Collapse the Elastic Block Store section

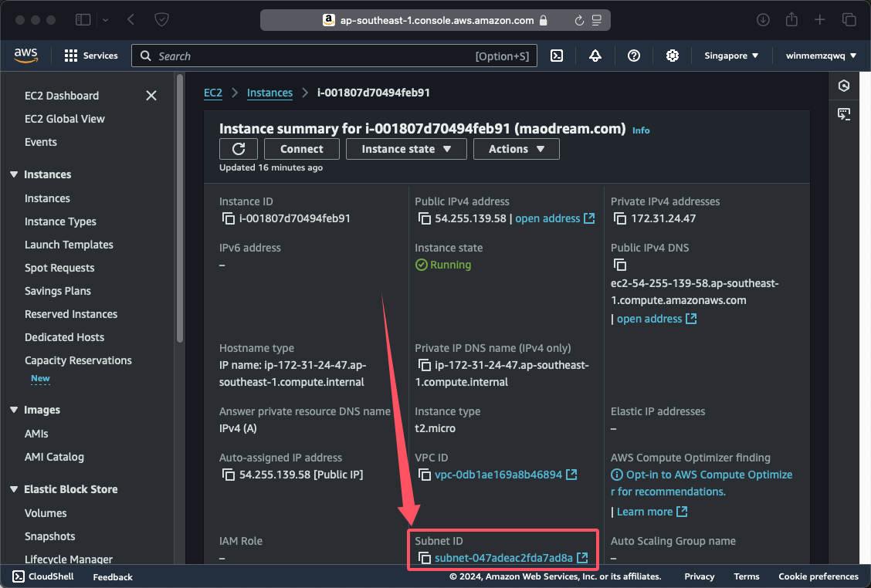click(x=14, y=489)
